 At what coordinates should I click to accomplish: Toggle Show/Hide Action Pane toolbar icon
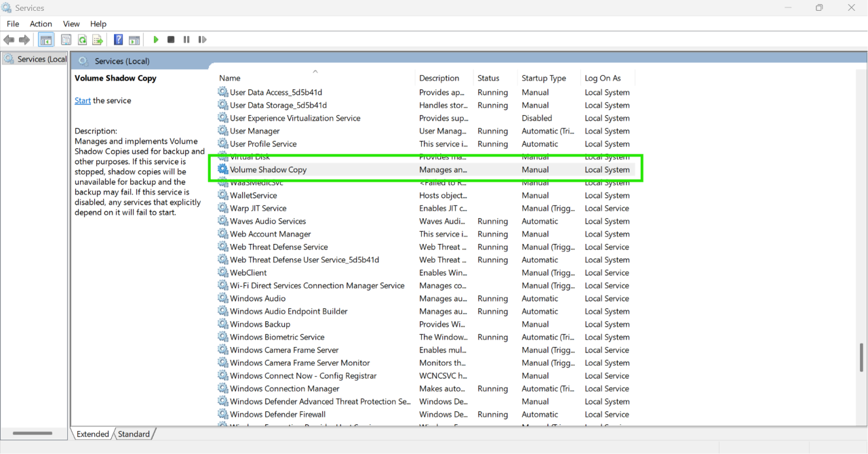[134, 40]
